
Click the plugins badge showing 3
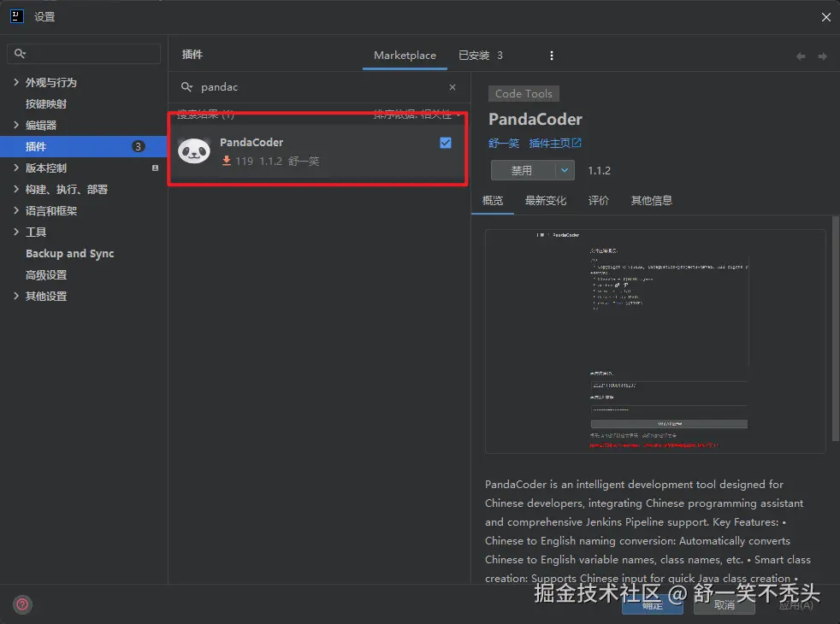[138, 146]
